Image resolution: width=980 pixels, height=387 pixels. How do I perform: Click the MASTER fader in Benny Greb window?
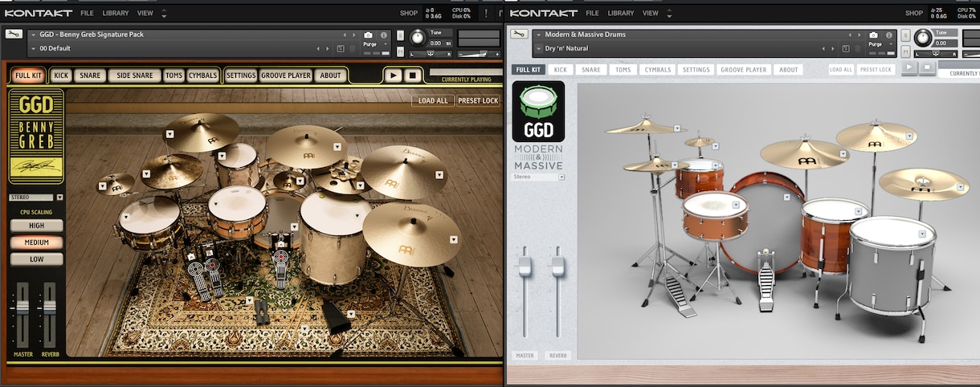coord(22,307)
